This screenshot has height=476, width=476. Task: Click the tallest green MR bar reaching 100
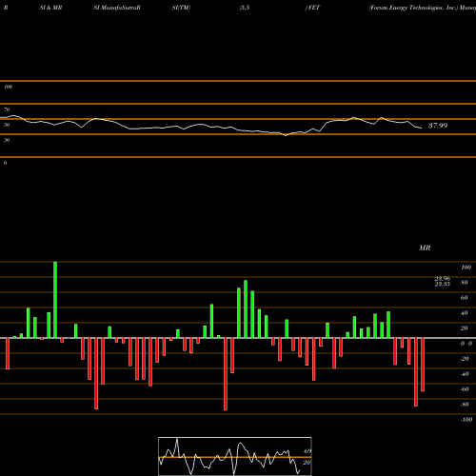pos(55,300)
